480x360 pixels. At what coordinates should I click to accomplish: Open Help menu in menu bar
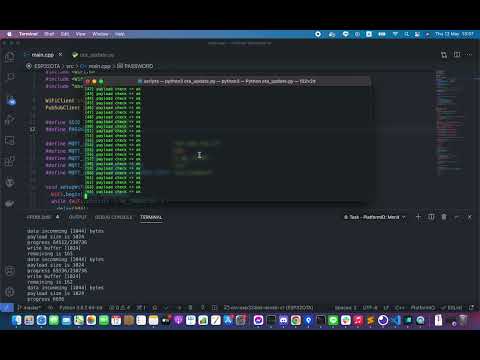click(x=120, y=34)
